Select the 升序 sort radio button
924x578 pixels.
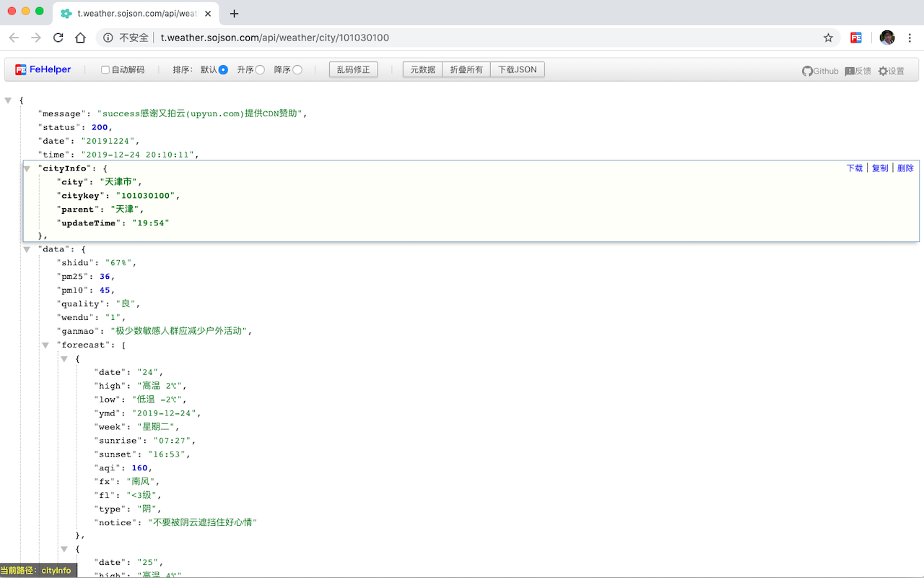coord(261,69)
